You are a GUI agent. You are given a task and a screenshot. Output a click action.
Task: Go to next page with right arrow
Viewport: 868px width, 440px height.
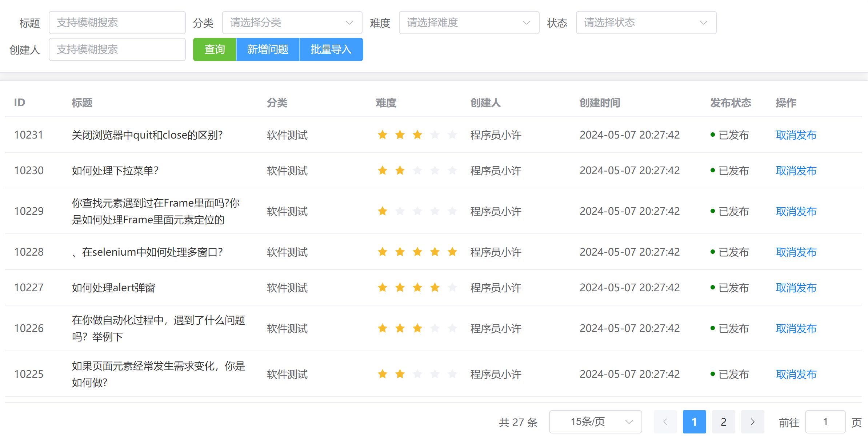[x=752, y=422]
